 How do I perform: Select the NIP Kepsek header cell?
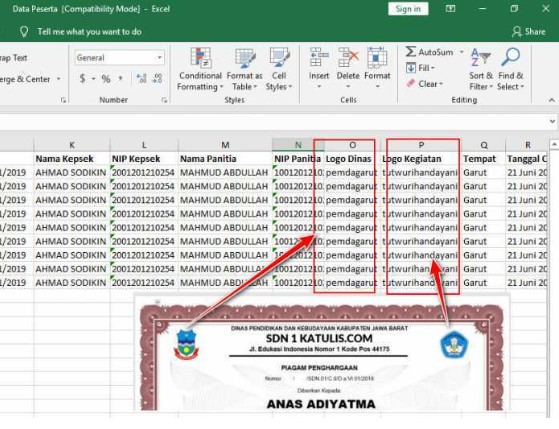(x=144, y=159)
